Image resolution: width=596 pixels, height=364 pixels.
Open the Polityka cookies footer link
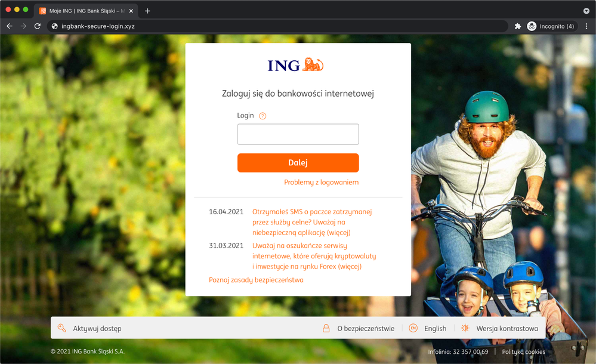point(523,352)
